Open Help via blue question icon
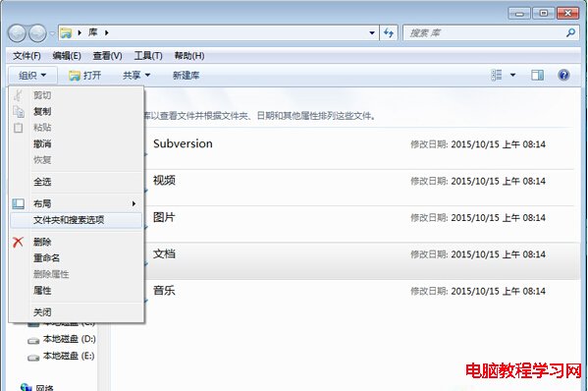Image resolution: width=588 pixels, height=391 pixels. [x=563, y=75]
